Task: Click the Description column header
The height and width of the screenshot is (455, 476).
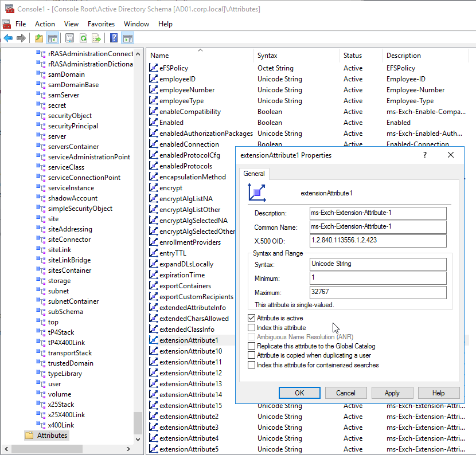Action: point(426,56)
